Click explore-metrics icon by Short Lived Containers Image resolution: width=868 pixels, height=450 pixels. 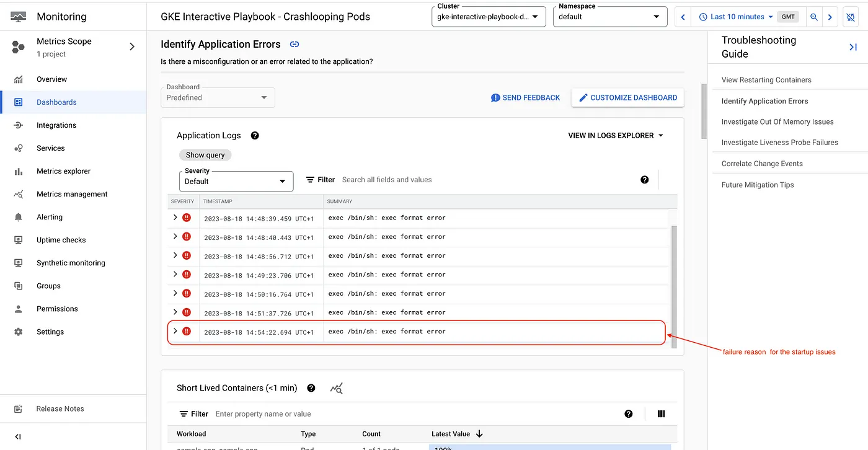pyautogui.click(x=337, y=389)
